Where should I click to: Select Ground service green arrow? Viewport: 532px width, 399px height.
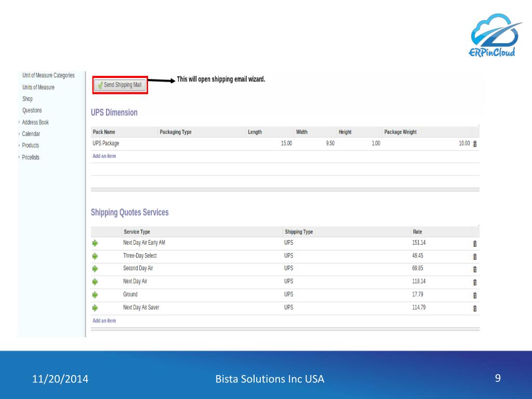pyautogui.click(x=95, y=295)
